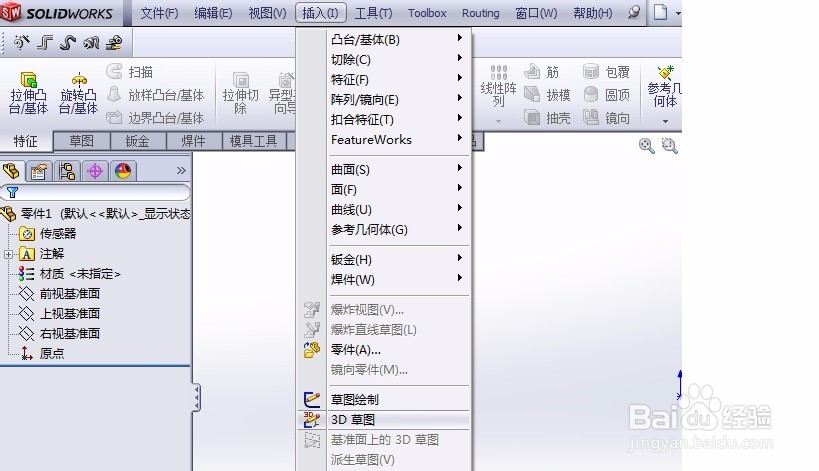
Task: Open the 曲线(U) submenu
Action: [x=398, y=209]
